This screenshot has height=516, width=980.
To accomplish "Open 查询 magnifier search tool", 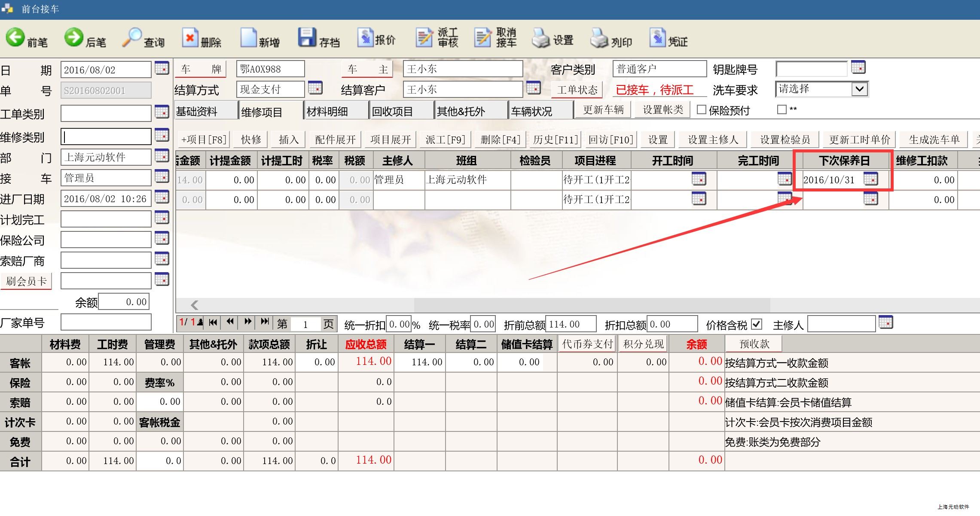I will point(131,37).
